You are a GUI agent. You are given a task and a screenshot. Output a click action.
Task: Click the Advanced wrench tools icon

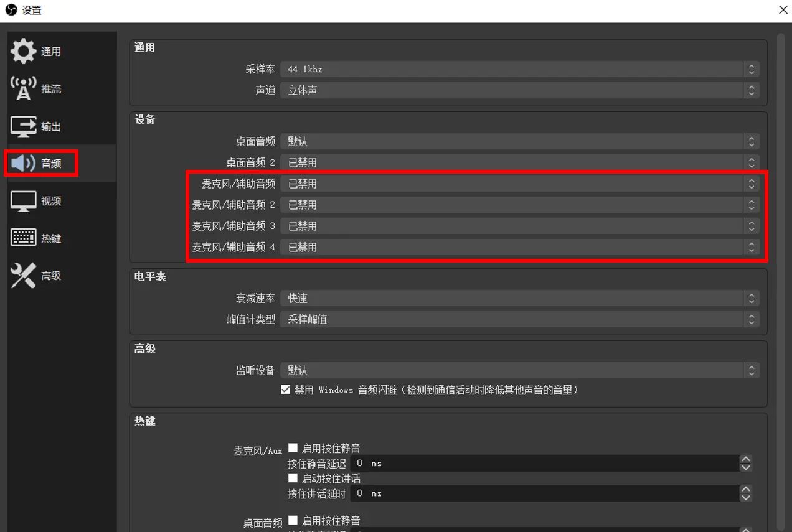tap(23, 276)
